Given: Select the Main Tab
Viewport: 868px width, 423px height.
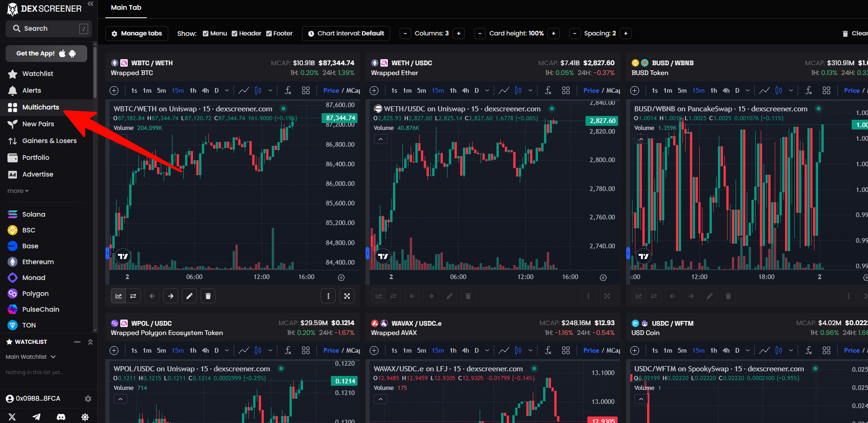Looking at the screenshot, I should pos(126,8).
